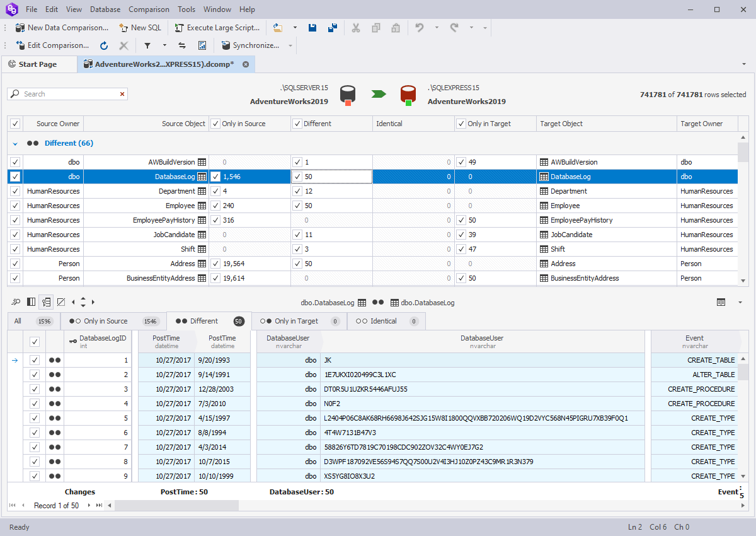
Task: Open the dropdown arrow next to Open file
Action: click(295, 28)
